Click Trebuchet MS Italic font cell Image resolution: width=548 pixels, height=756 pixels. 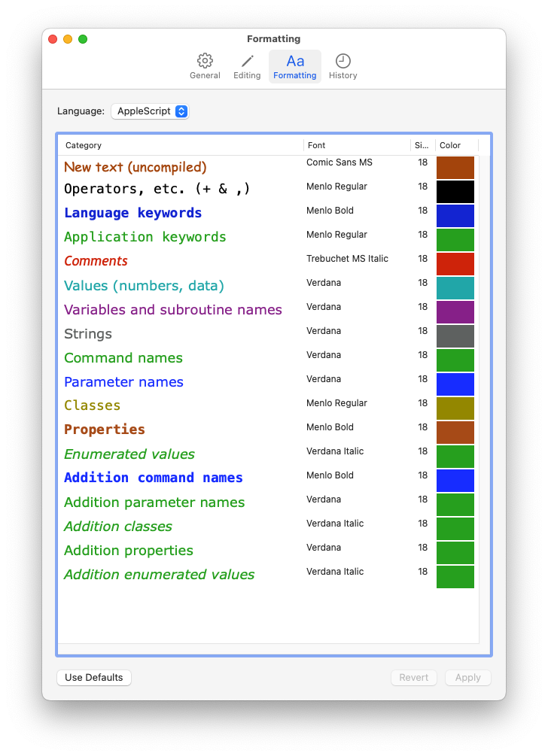(x=347, y=259)
